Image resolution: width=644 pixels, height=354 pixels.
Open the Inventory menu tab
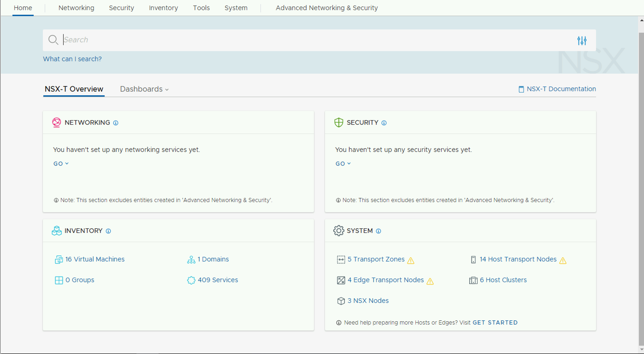(163, 8)
